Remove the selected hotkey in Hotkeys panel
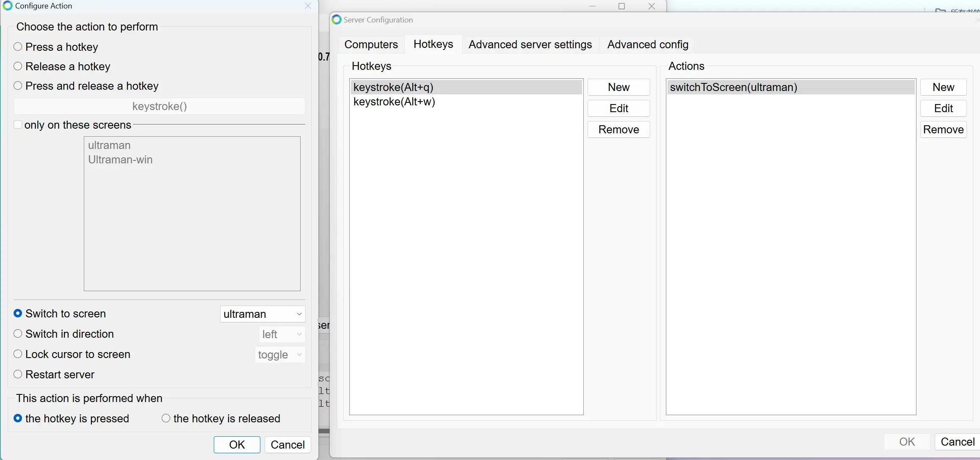Screen dimensions: 980x460 click(x=618, y=129)
